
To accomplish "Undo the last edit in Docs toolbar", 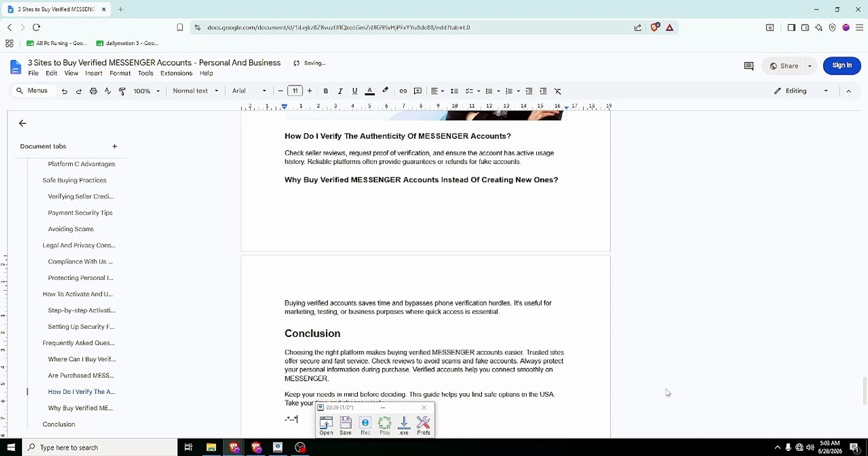I will [65, 91].
